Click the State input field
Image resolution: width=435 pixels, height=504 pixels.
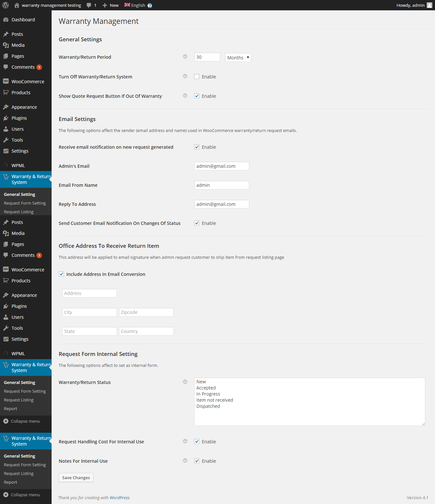(x=90, y=331)
